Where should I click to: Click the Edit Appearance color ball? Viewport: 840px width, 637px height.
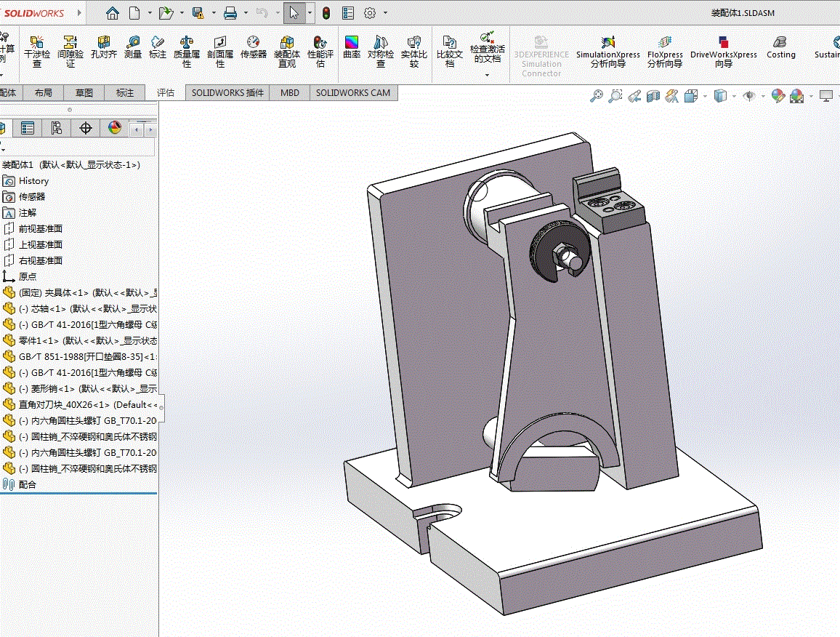[x=778, y=96]
